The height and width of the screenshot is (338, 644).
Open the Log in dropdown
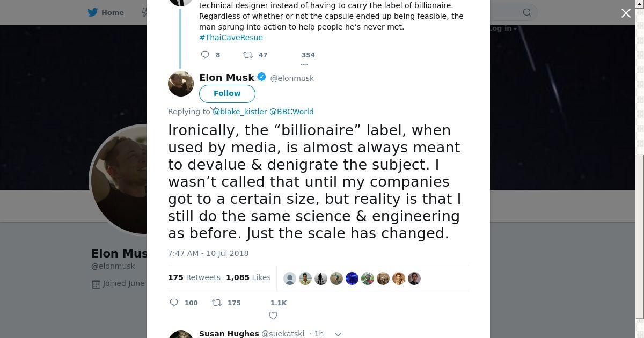(x=503, y=28)
